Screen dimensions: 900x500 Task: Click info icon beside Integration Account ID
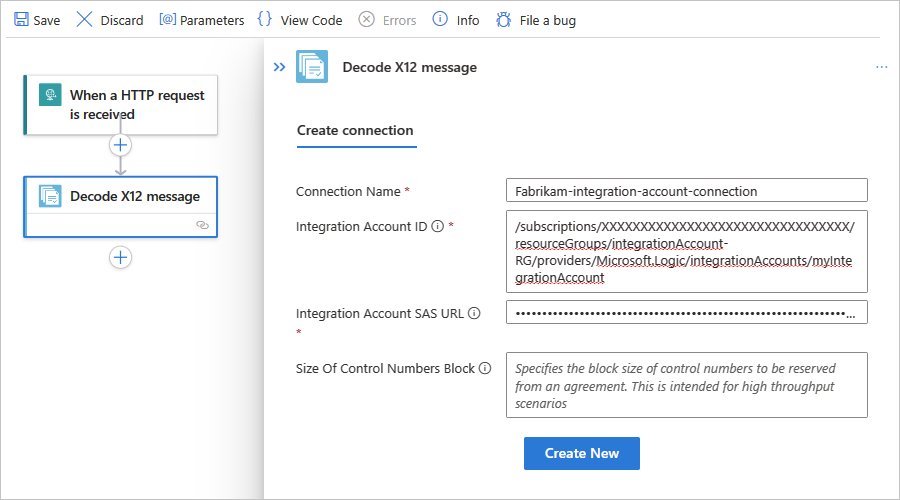coord(437,226)
